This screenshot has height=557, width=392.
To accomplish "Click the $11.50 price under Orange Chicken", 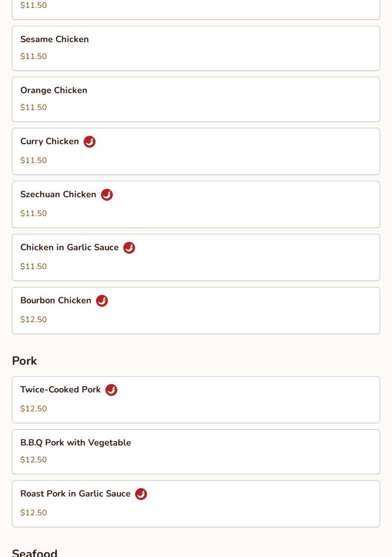I will [34, 108].
